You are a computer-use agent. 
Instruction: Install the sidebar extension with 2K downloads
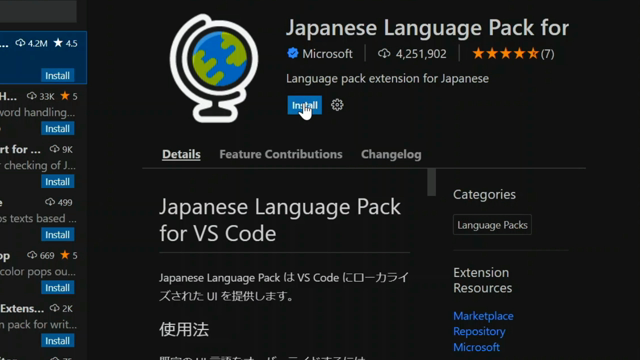pos(58,341)
